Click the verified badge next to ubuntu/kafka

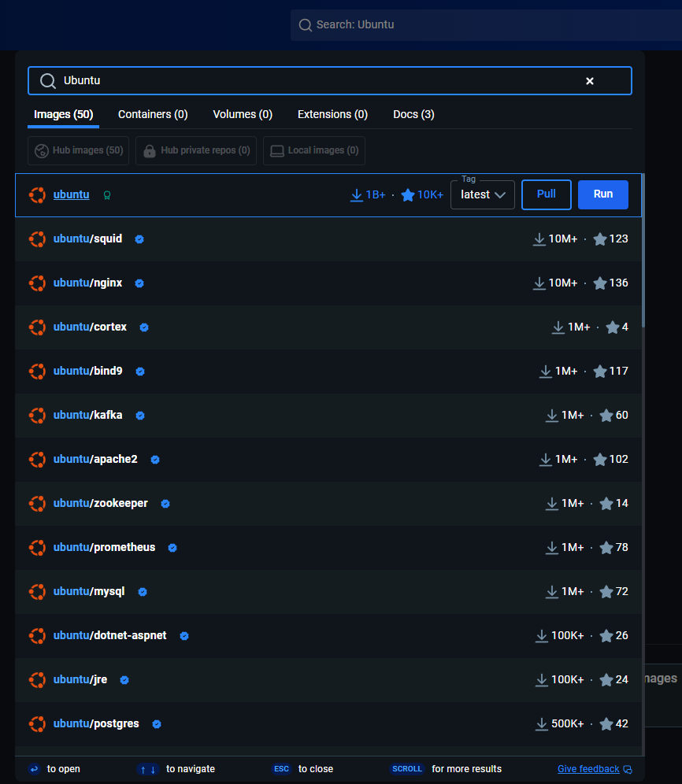(140, 416)
